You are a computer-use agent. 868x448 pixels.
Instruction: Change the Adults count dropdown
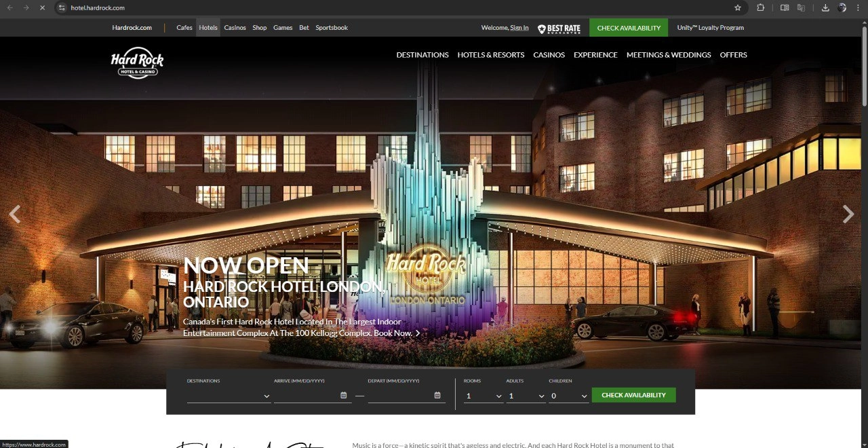pyautogui.click(x=526, y=396)
